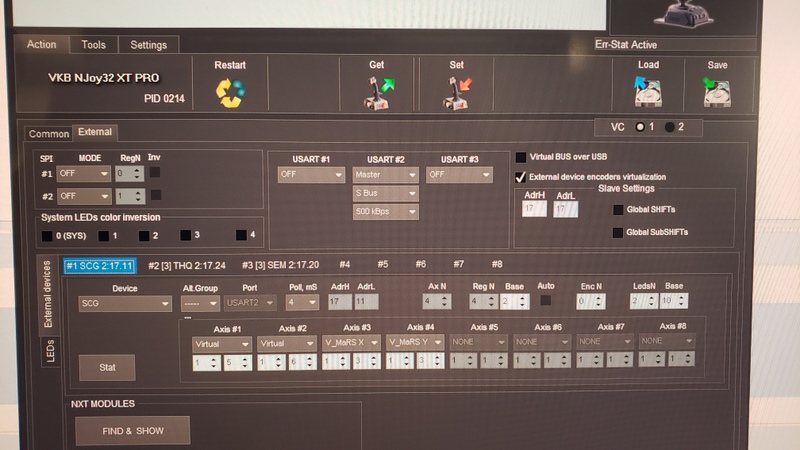Toggle External device encoders virtualization checkbox
This screenshot has height=450, width=800.
(x=520, y=177)
